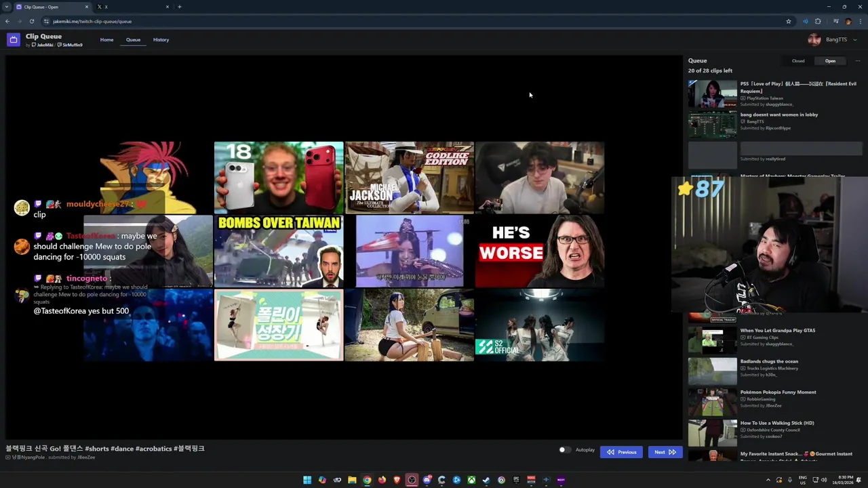Click the ENG US language indicator

click(x=803, y=480)
